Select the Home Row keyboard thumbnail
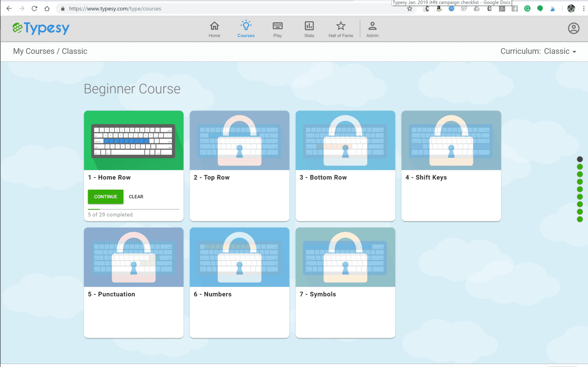Screen dimensions: 588x367 point(134,141)
